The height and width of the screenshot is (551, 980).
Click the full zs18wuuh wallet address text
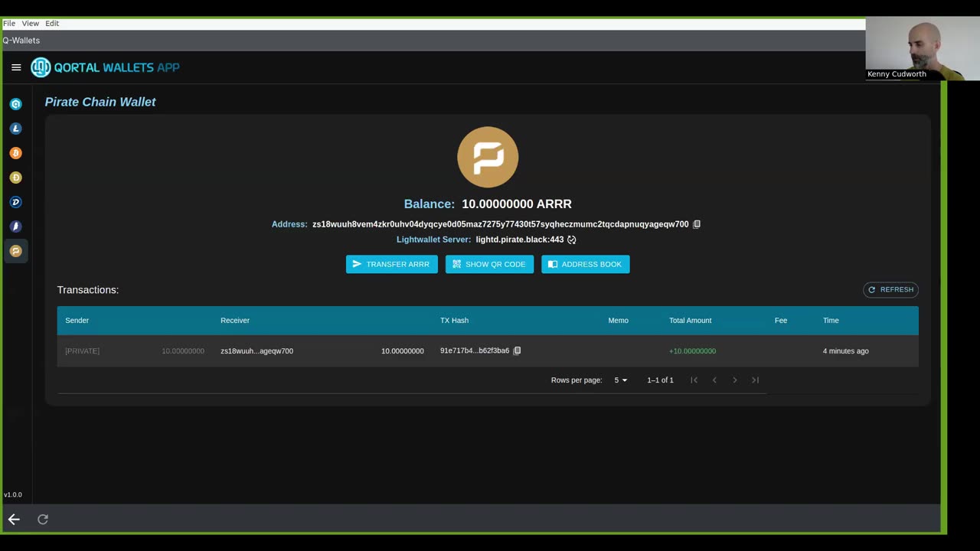pyautogui.click(x=500, y=224)
